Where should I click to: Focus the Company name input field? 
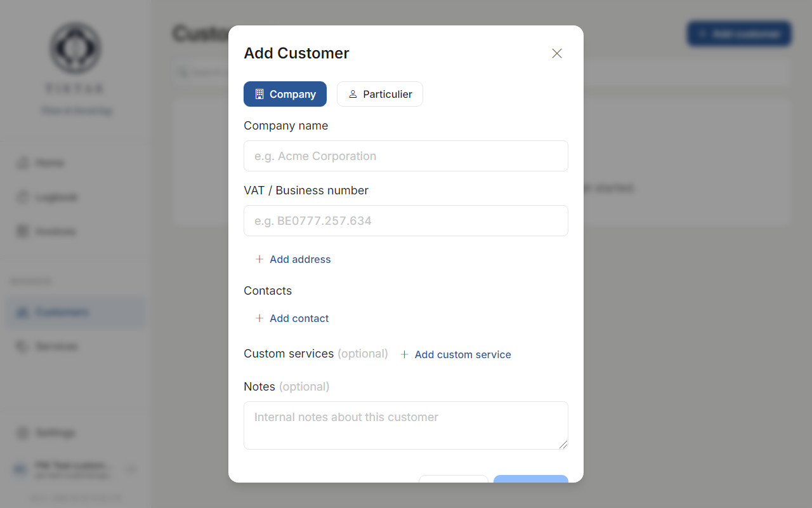tap(405, 156)
